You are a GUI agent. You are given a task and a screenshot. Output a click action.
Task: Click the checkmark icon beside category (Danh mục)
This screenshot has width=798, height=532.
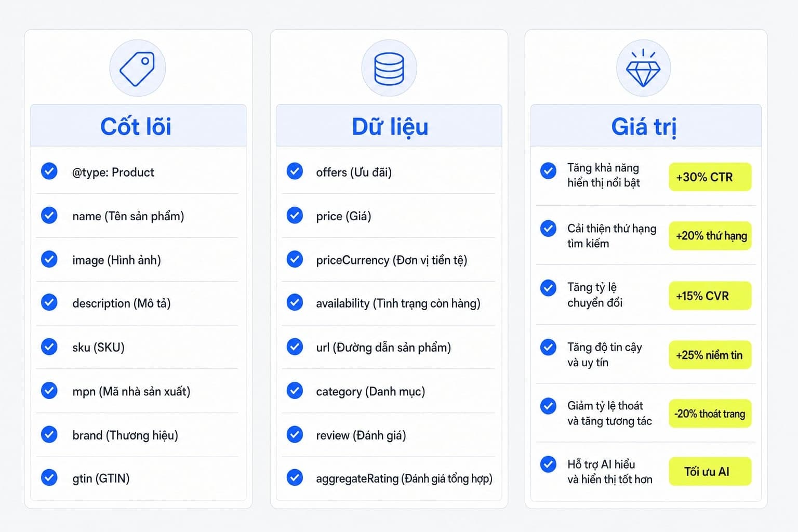[x=295, y=390]
